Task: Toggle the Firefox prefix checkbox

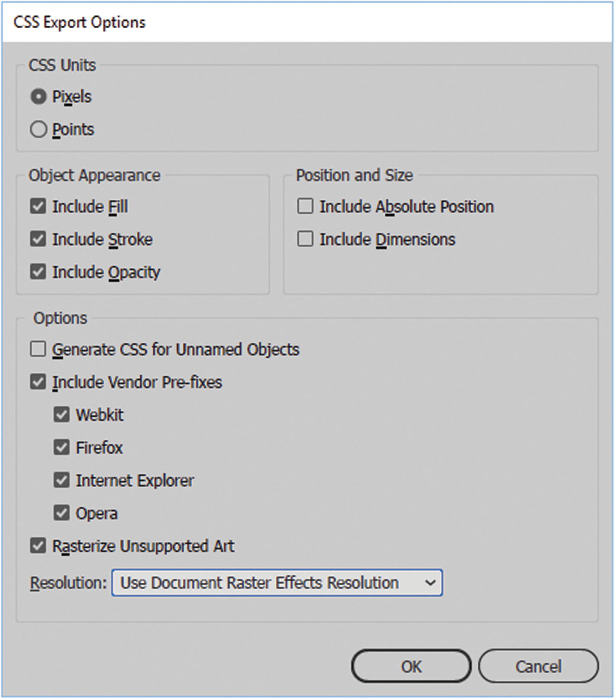Action: coord(61,447)
